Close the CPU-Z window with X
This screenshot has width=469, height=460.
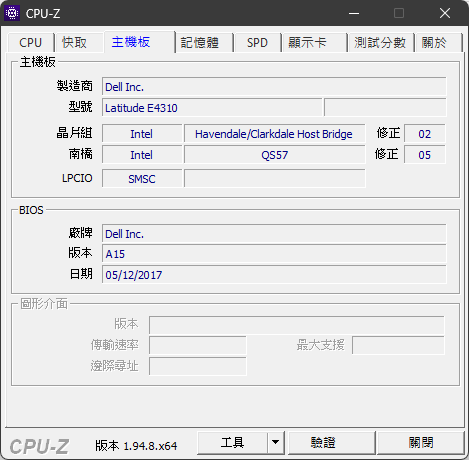click(x=445, y=13)
